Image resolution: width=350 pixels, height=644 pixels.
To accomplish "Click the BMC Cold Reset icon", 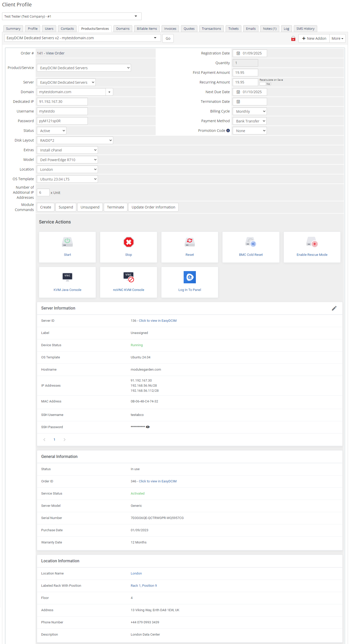I will [251, 242].
